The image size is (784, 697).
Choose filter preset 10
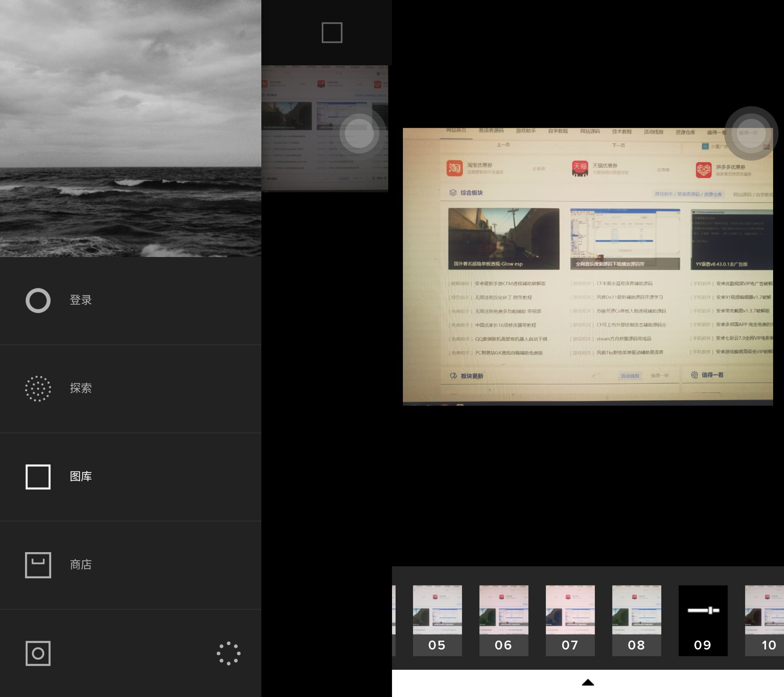[x=765, y=620]
